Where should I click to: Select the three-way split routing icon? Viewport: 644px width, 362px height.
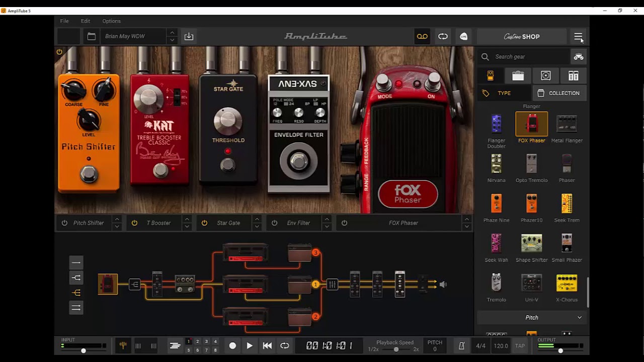(x=76, y=293)
